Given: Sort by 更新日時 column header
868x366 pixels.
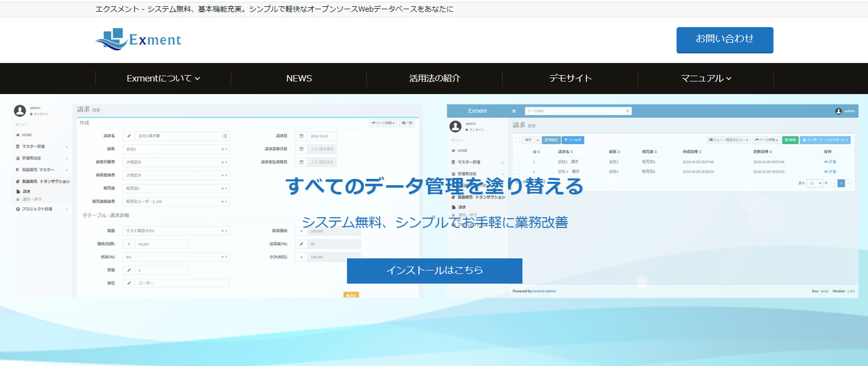Looking at the screenshot, I should [762, 151].
